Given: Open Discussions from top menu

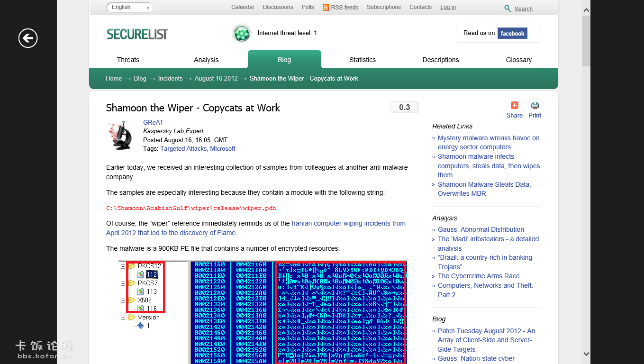Looking at the screenshot, I should point(278,7).
